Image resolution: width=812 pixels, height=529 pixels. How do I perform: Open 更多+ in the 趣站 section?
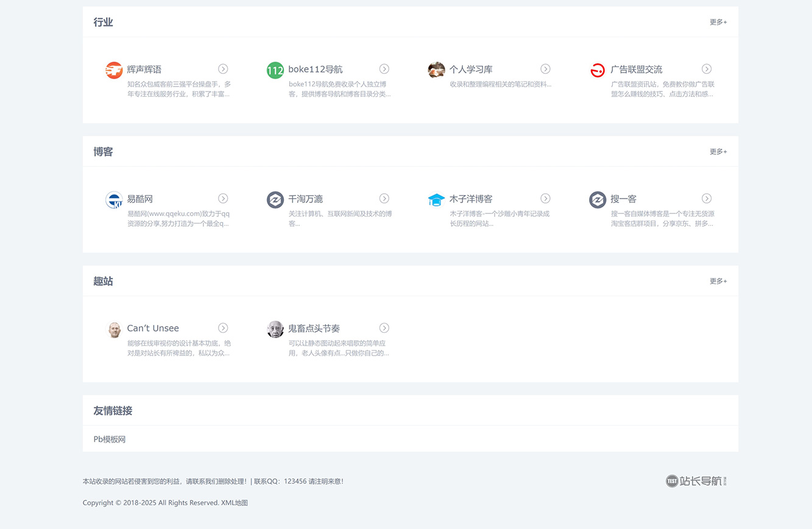718,281
